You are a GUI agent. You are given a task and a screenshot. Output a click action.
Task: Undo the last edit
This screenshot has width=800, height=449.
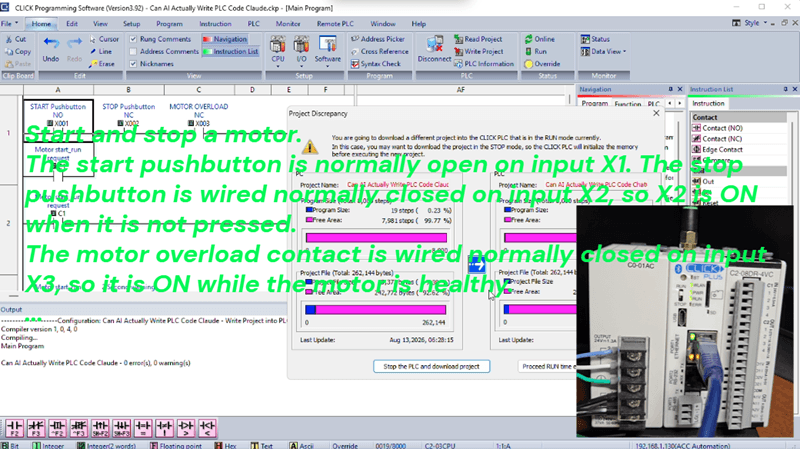51,49
